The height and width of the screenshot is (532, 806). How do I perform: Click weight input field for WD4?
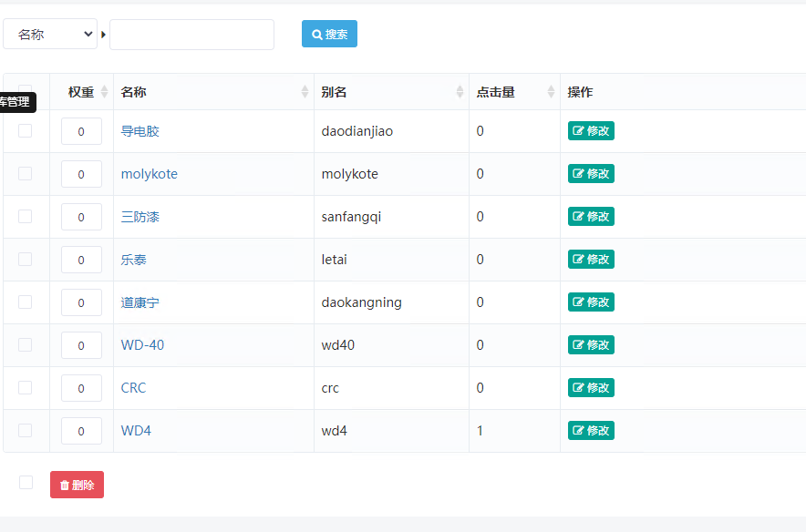click(x=81, y=431)
